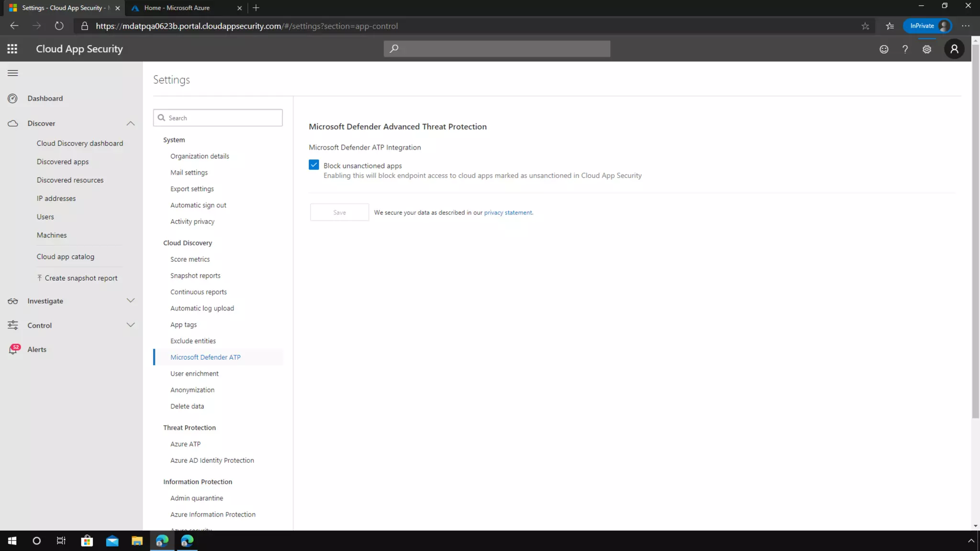The image size is (980, 551).
Task: Select User enrichment settings item
Action: click(194, 374)
